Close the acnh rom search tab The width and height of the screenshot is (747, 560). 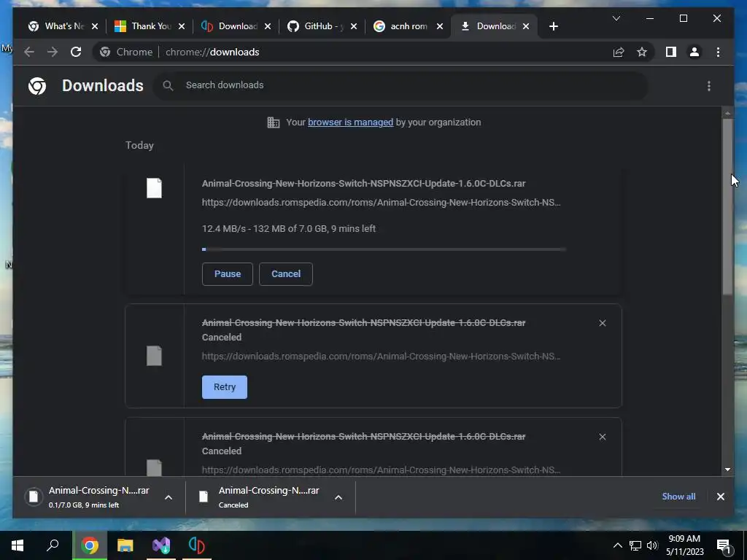pos(440,27)
